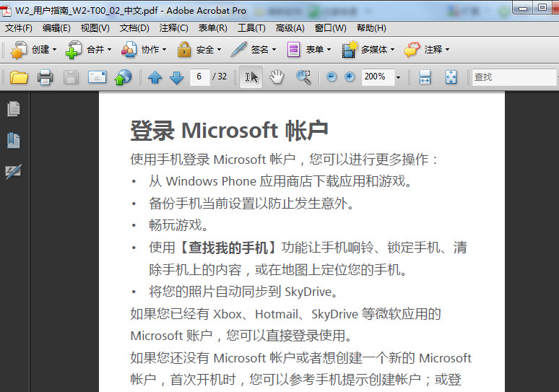Screen dimensions: 559x392
Task: Click the 注释 comment bubble icon
Action: click(x=412, y=50)
